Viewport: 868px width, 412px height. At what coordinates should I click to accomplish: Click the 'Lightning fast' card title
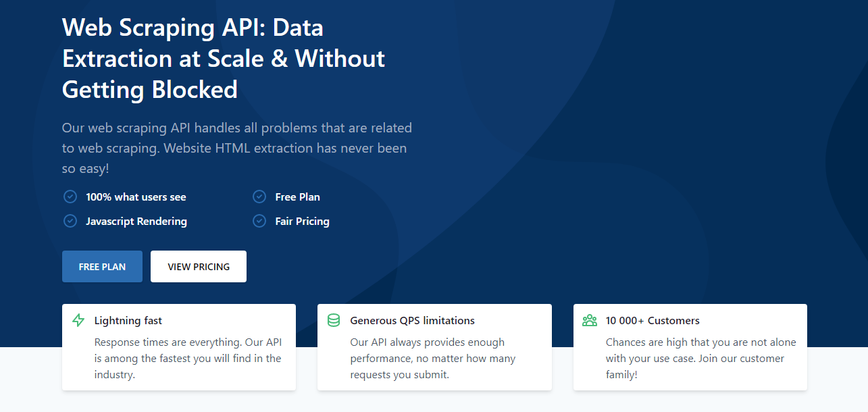click(128, 321)
